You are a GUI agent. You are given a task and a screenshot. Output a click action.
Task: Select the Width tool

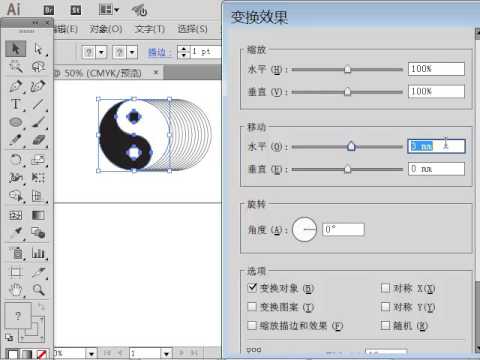click(x=15, y=178)
